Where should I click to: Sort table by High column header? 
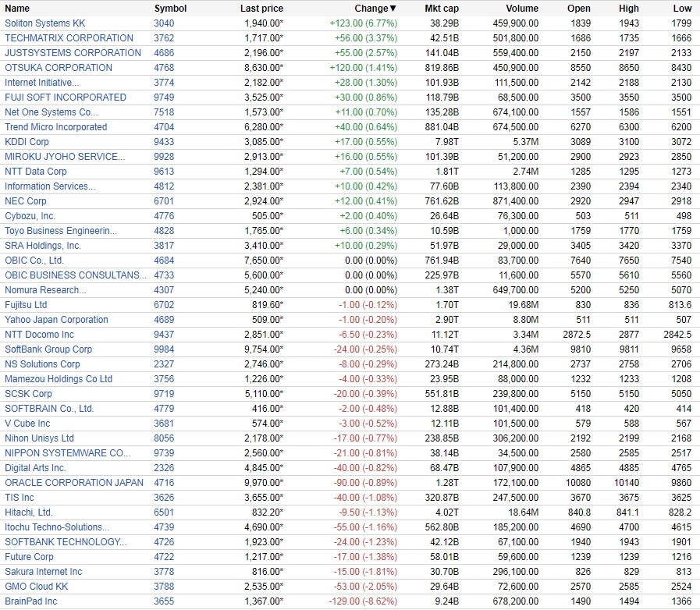[x=628, y=9]
